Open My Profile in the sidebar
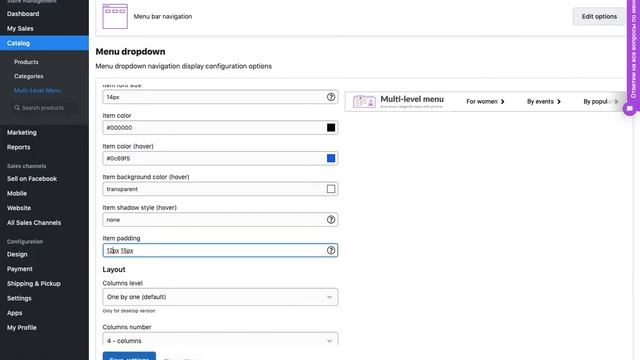This screenshot has width=640, height=360. click(x=22, y=328)
